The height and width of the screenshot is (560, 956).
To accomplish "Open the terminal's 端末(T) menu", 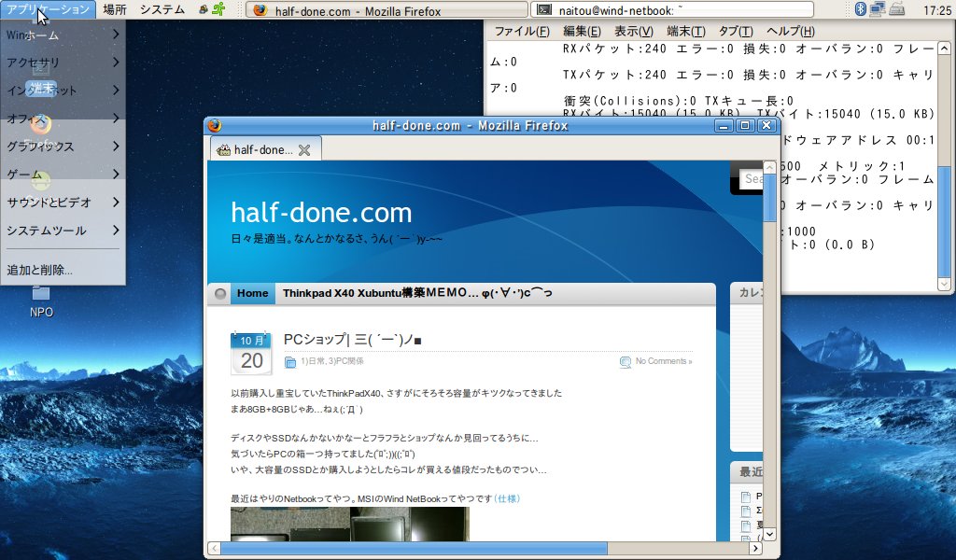I will tap(686, 31).
